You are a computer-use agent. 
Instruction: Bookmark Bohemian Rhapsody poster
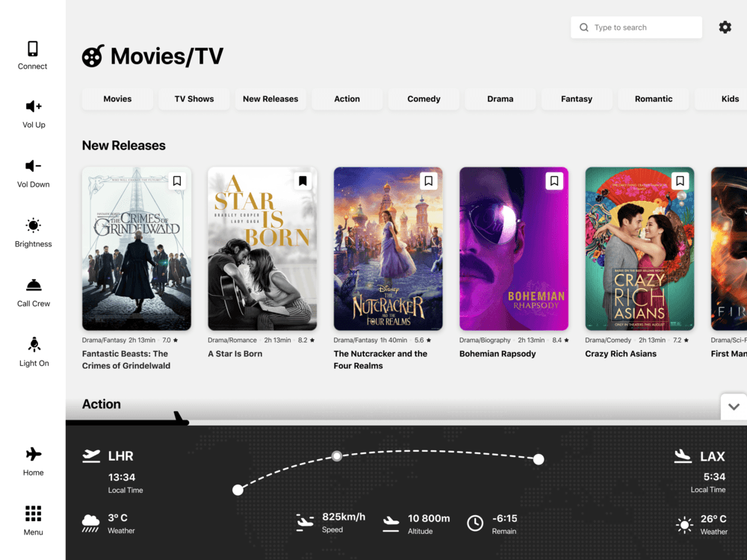coord(554,181)
